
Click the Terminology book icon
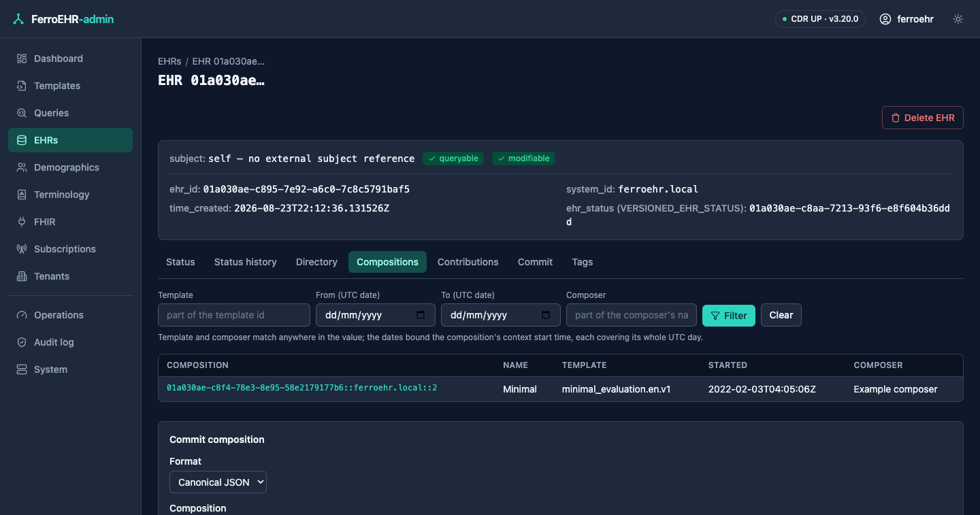[x=22, y=195]
